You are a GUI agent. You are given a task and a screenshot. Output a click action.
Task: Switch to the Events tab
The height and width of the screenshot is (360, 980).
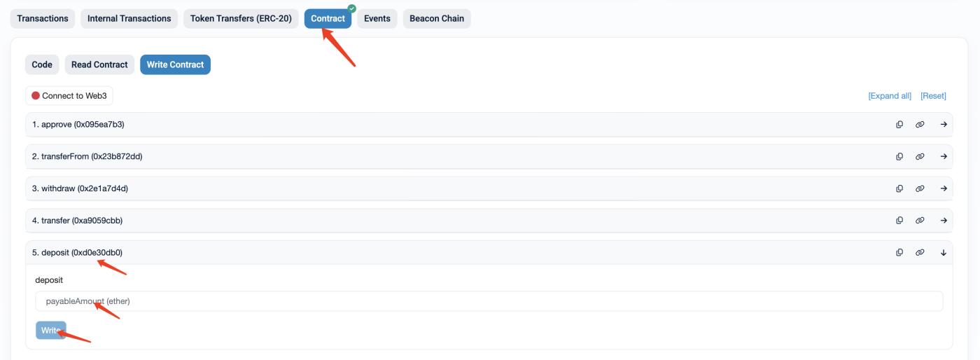(377, 19)
